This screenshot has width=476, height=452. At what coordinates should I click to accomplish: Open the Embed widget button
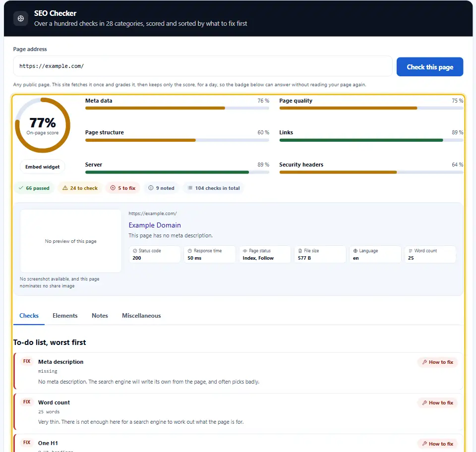coord(43,167)
